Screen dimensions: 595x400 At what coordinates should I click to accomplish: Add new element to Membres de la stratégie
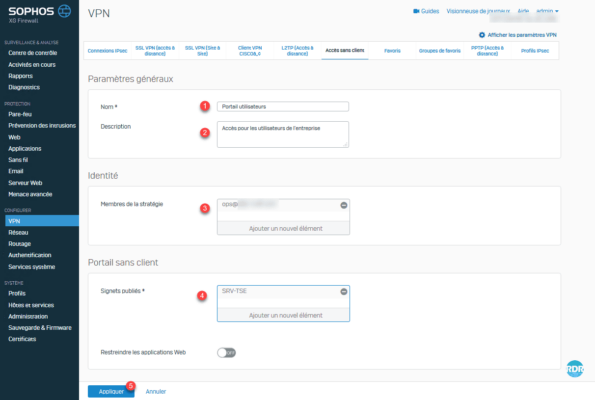coord(283,228)
